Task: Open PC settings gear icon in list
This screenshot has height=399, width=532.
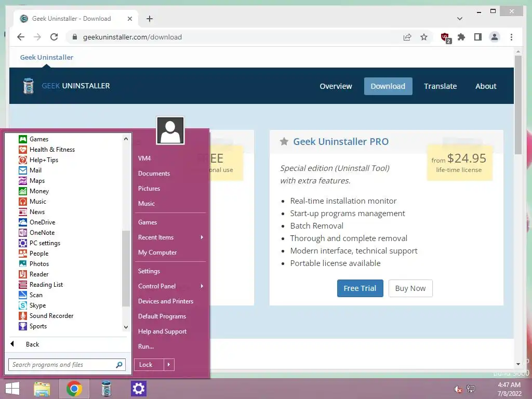Action: [23, 243]
